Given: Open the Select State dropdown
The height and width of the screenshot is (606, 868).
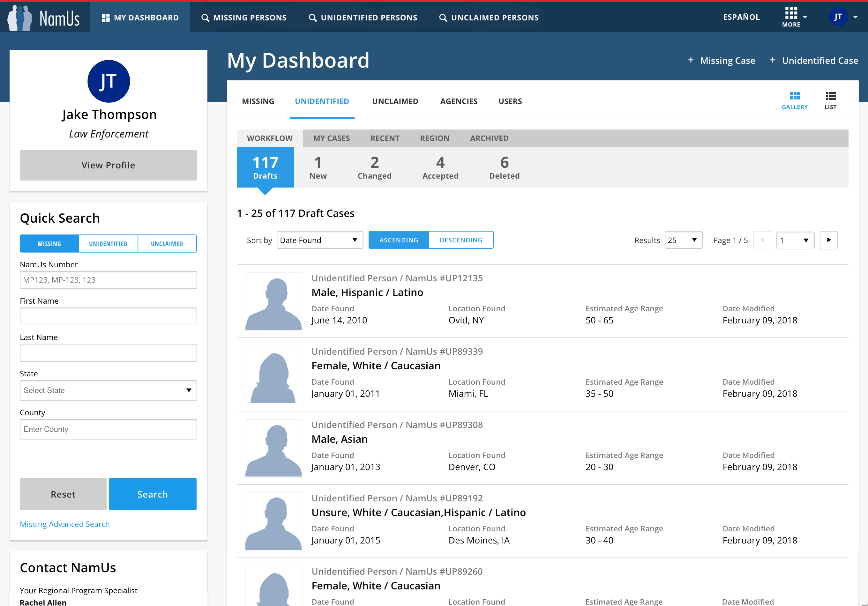Looking at the screenshot, I should click(x=108, y=390).
